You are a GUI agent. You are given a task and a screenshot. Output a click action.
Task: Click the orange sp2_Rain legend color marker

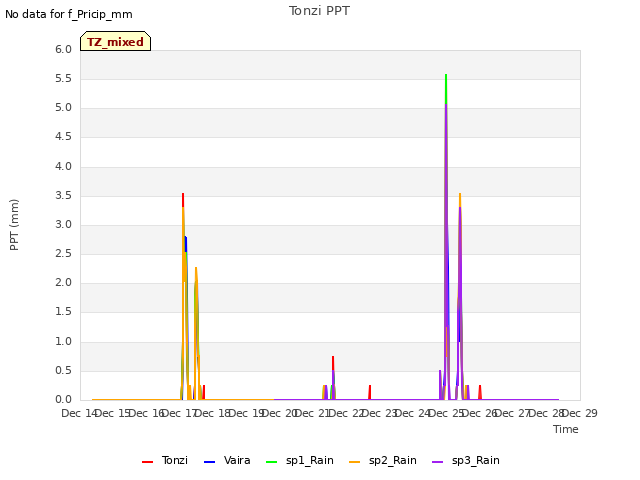355,462
